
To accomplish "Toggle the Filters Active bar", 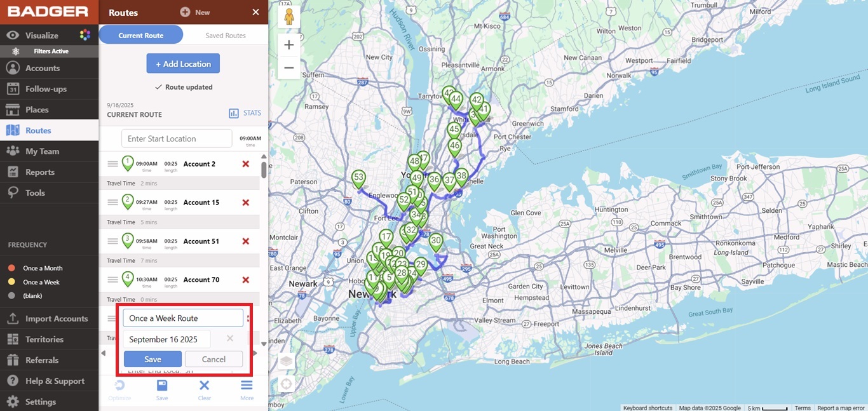I will tap(49, 51).
